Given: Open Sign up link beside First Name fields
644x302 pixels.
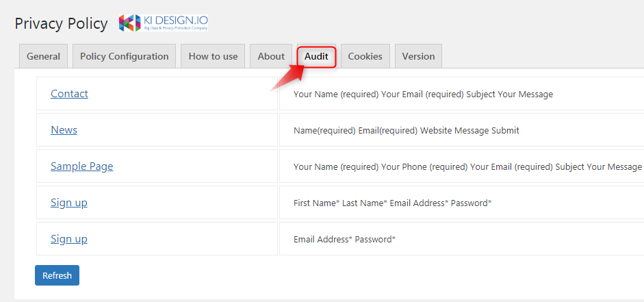Looking at the screenshot, I should click(x=69, y=203).
